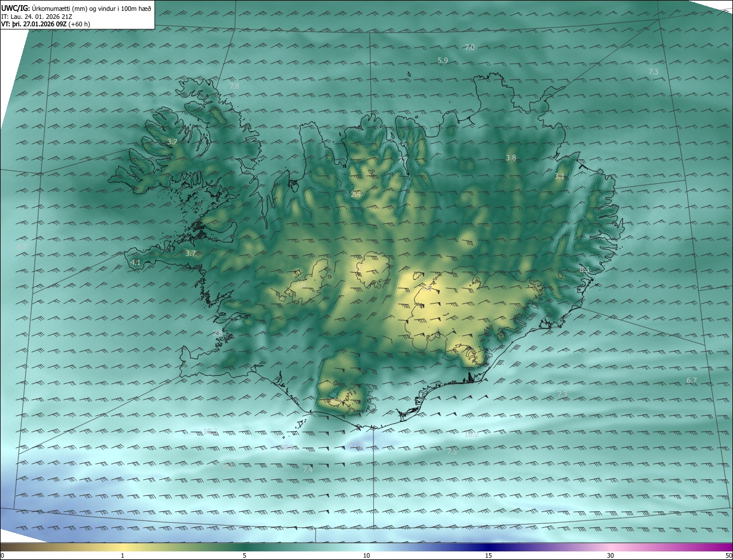Select the 15 tick on the color scale

[488, 556]
